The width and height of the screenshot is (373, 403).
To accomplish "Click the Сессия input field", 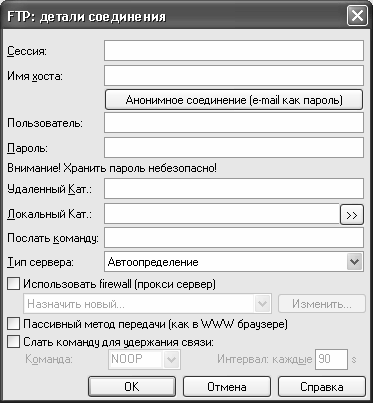I will (234, 51).
